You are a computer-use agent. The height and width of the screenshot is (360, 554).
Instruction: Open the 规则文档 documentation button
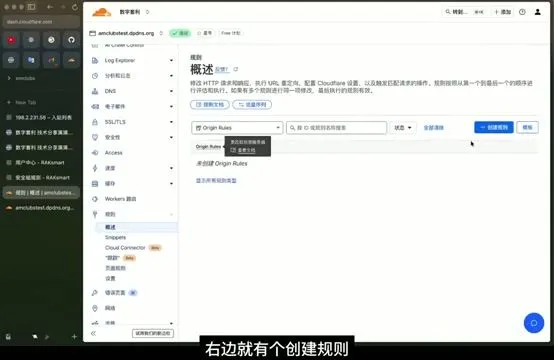[x=210, y=105]
